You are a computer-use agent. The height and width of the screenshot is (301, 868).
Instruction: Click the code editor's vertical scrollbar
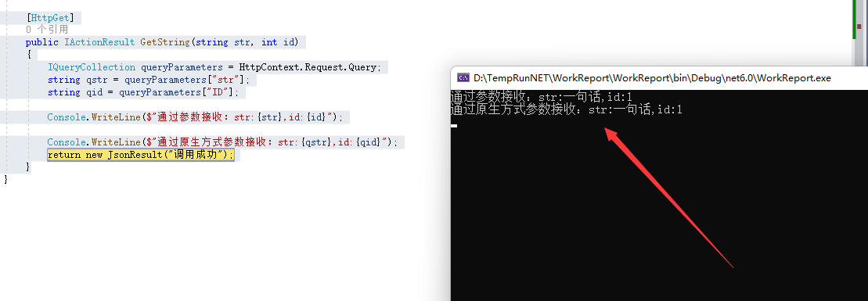[x=859, y=33]
